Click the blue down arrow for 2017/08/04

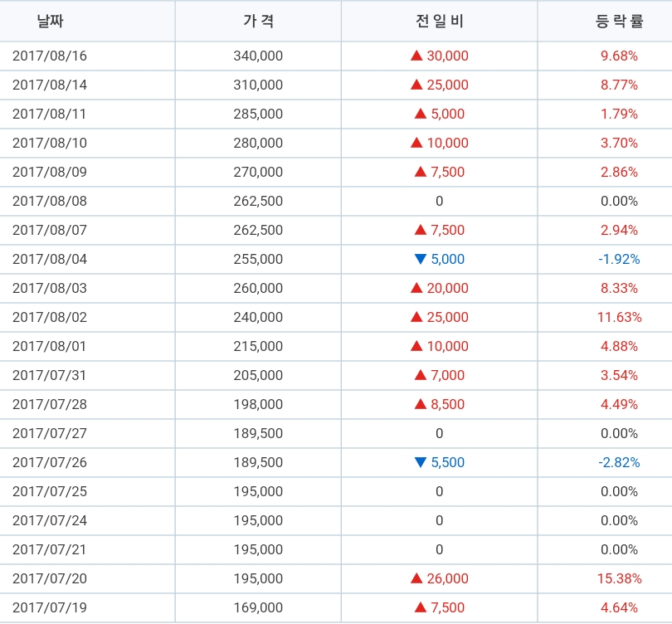tap(421, 260)
